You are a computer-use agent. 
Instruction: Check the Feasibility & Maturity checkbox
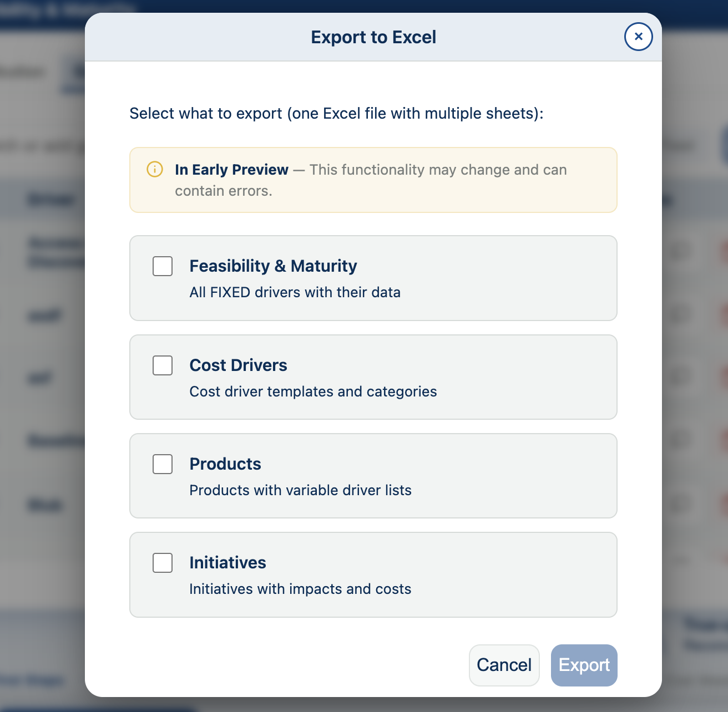[x=163, y=266]
